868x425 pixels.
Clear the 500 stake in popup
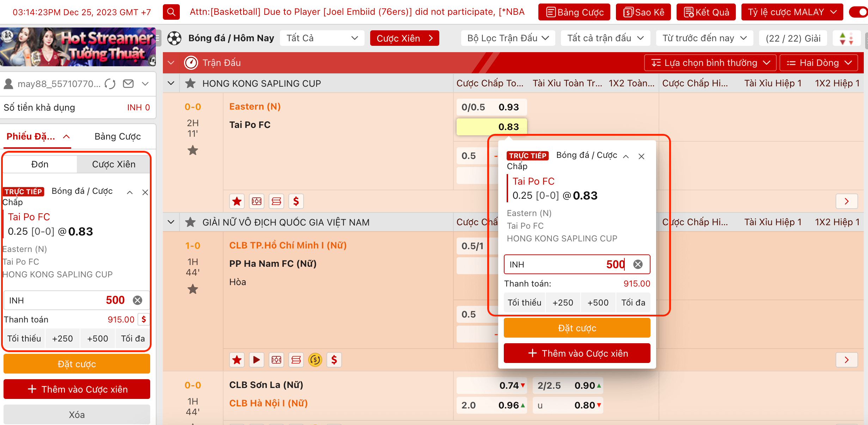click(x=638, y=264)
